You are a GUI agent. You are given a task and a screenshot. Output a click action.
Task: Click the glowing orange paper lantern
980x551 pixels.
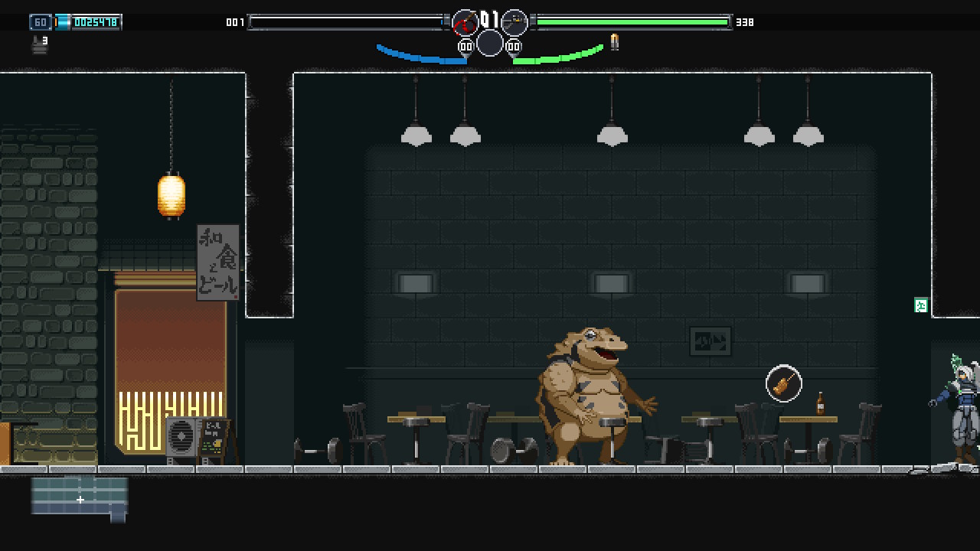tap(171, 196)
